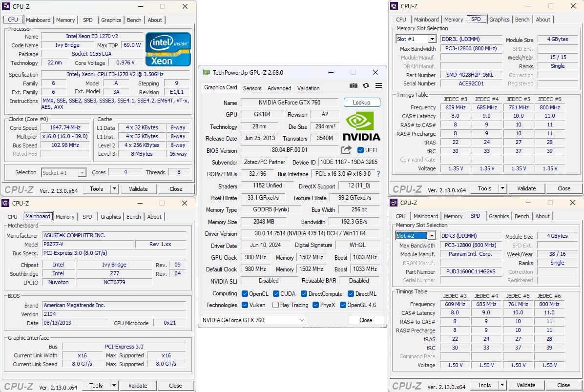Screen dimensions: 584x392
Task: Switch to the Sensors tab in GPU-Z
Action: click(252, 88)
